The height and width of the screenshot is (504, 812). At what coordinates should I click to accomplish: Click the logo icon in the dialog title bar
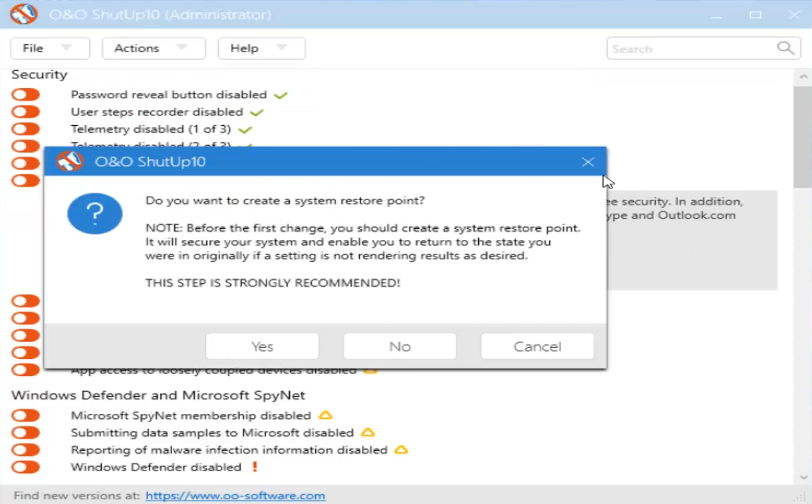point(70,162)
